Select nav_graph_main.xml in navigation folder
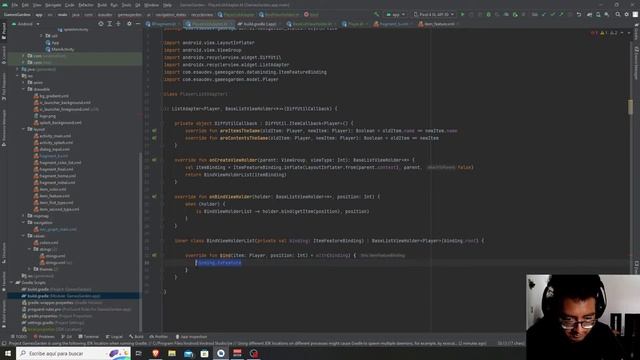 point(55,229)
